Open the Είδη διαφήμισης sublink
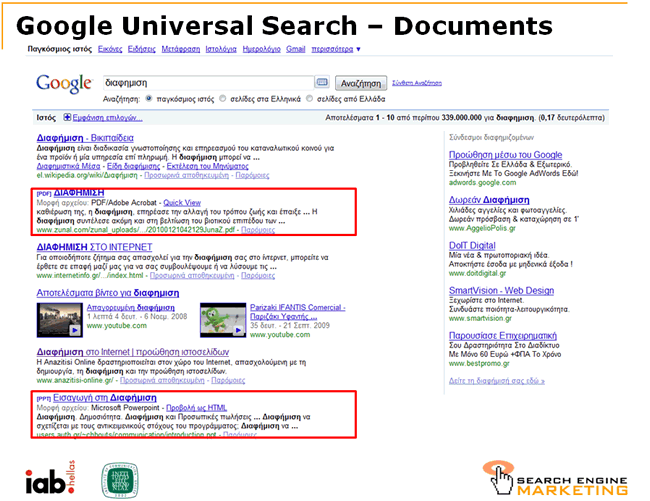The image size is (650, 501). coord(133,166)
